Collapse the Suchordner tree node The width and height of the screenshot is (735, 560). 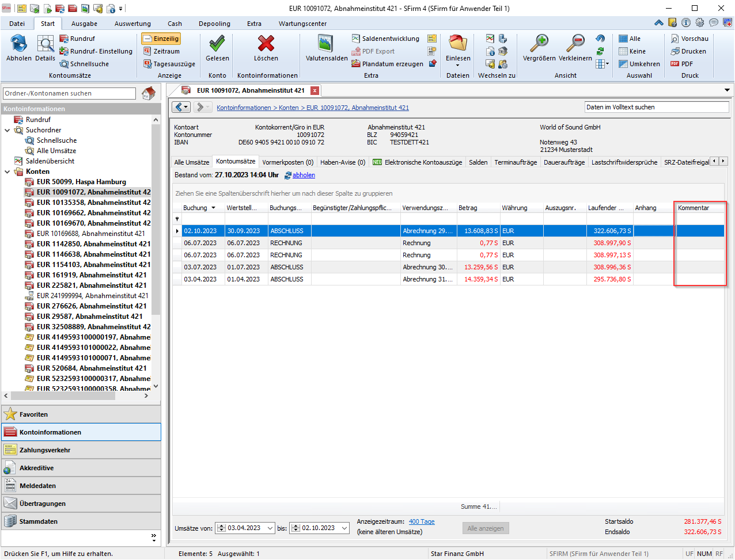[7, 130]
